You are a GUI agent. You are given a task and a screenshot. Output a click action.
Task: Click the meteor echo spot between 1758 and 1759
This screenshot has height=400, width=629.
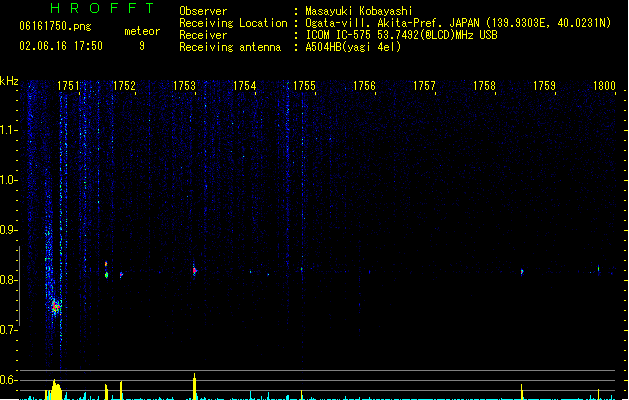point(522,272)
